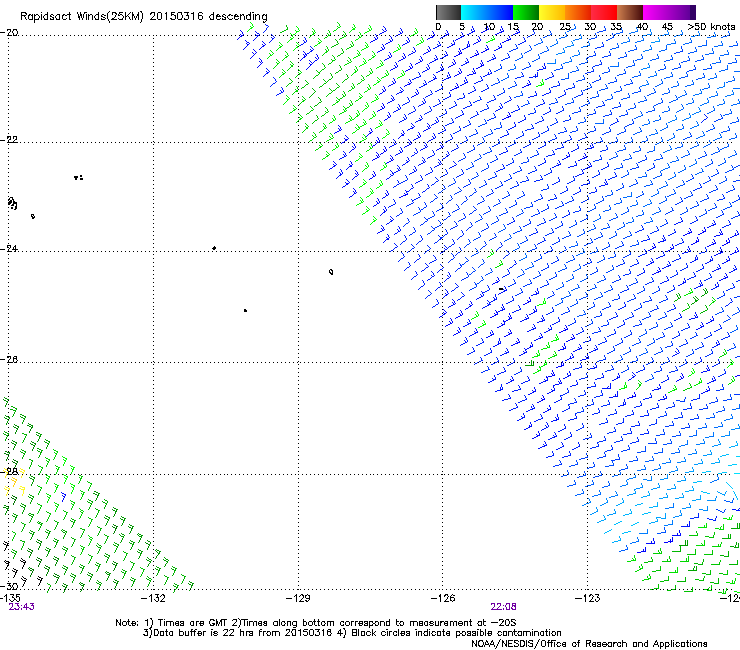Click the '40' legend scale label
This screenshot has width=740, height=650.
[x=642, y=27]
